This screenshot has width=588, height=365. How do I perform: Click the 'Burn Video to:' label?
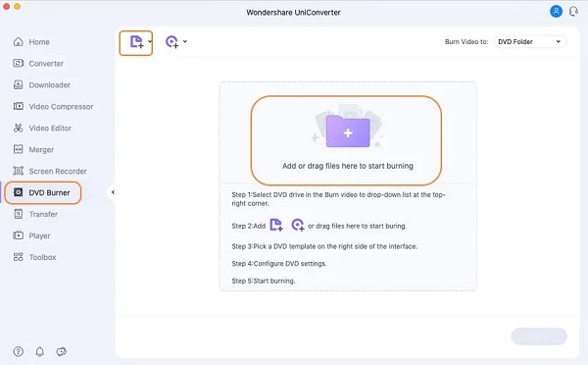tap(466, 41)
